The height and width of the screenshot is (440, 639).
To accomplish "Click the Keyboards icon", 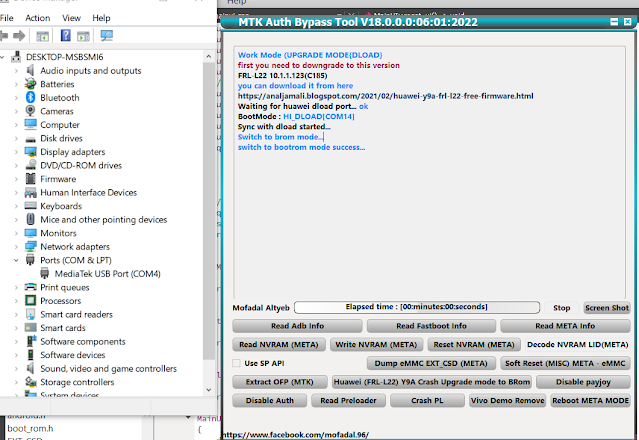I will point(31,205).
